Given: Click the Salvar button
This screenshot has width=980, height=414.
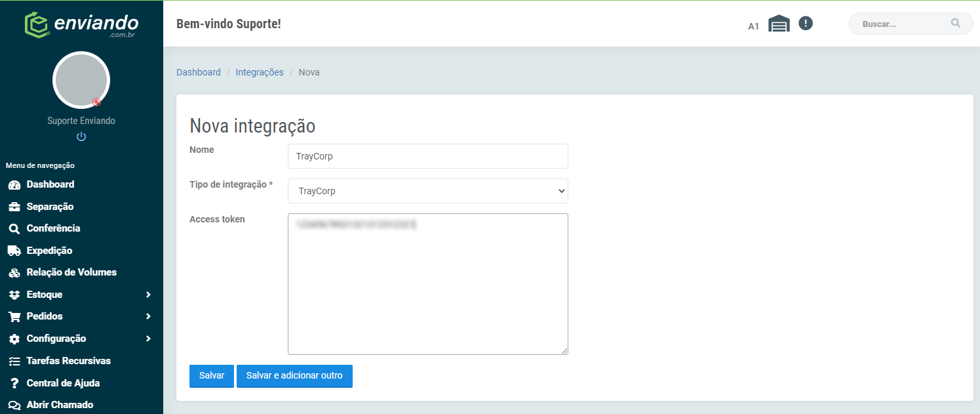Looking at the screenshot, I should click(212, 376).
